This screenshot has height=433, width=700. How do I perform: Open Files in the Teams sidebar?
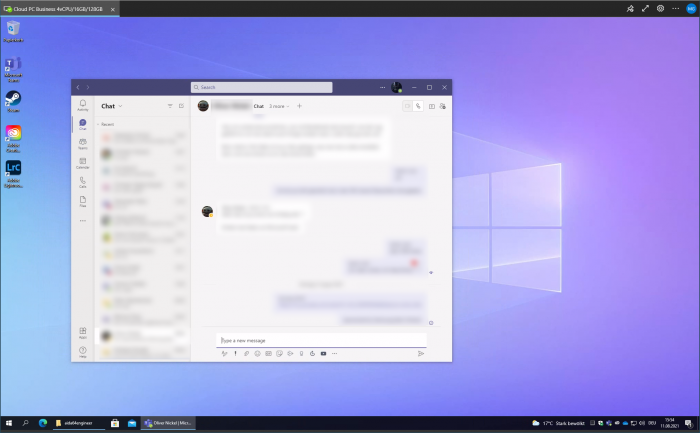point(83,201)
